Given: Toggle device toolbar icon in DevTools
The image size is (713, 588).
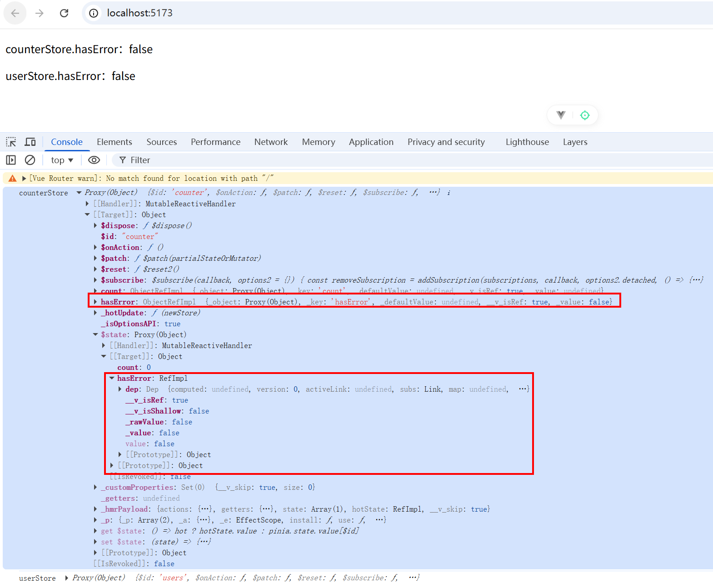Looking at the screenshot, I should tap(30, 142).
